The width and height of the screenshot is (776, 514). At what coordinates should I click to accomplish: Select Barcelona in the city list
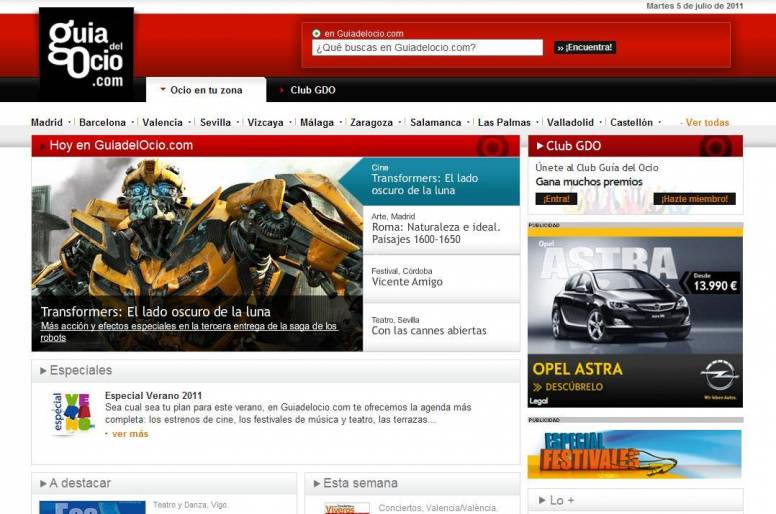[102, 122]
